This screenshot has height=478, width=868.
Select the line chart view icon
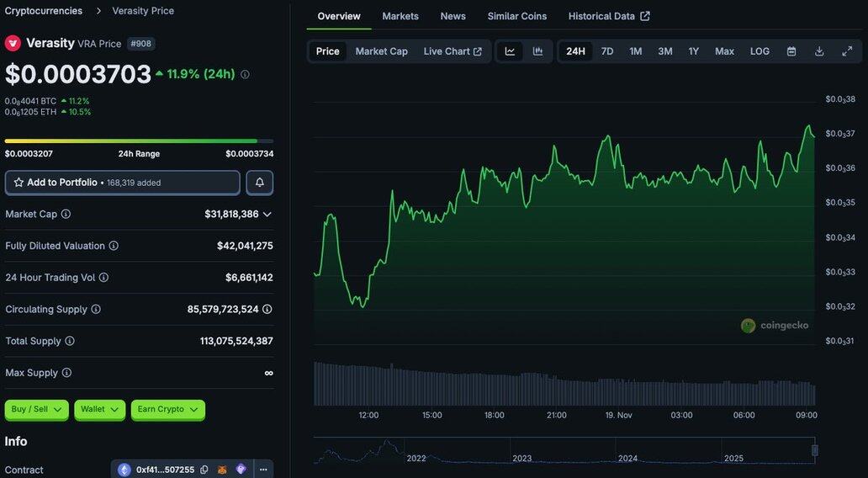[x=510, y=51]
